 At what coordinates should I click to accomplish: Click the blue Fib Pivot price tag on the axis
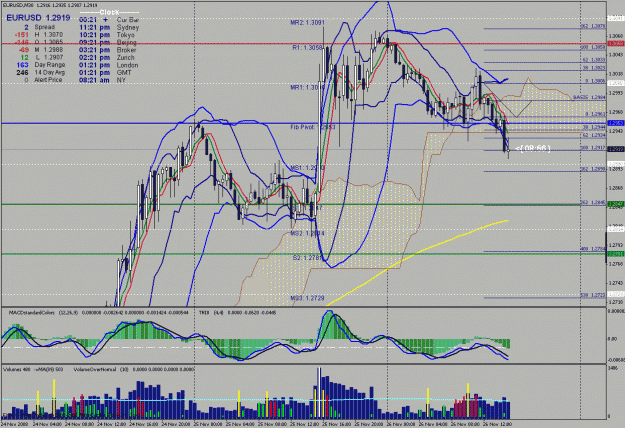click(616, 124)
